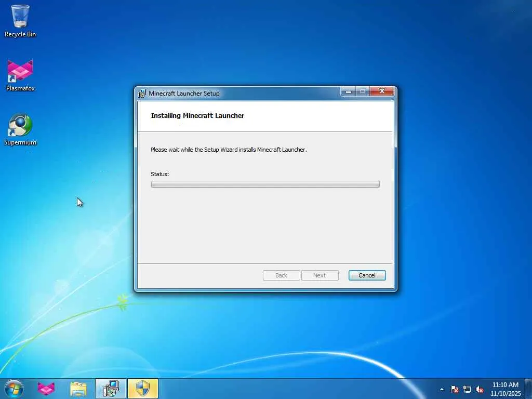Open the clock showing 11:10 AM
This screenshot has width=532, height=399.
pyautogui.click(x=506, y=389)
